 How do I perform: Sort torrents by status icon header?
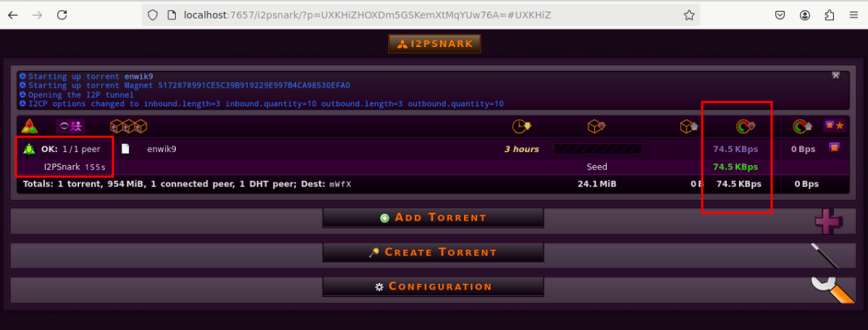[30, 126]
